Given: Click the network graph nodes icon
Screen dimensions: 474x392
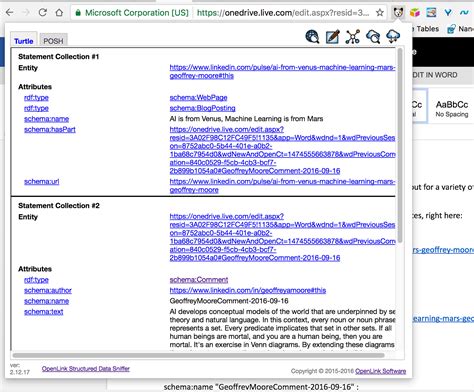Looking at the screenshot, I should [353, 37].
